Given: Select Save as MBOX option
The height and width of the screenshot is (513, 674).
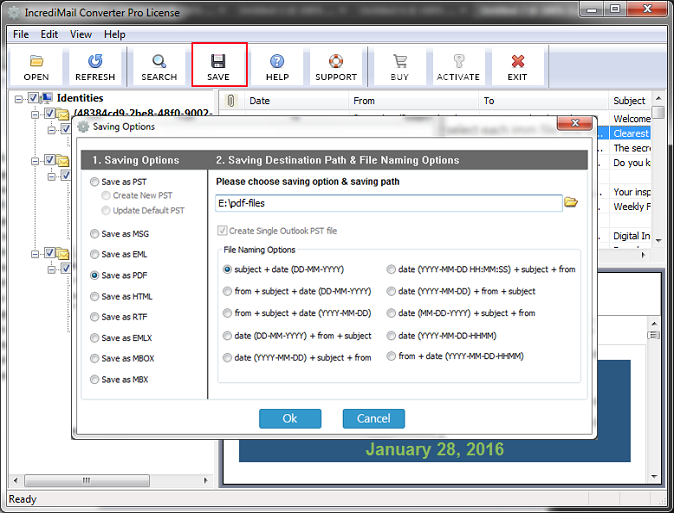Looking at the screenshot, I should [x=94, y=358].
